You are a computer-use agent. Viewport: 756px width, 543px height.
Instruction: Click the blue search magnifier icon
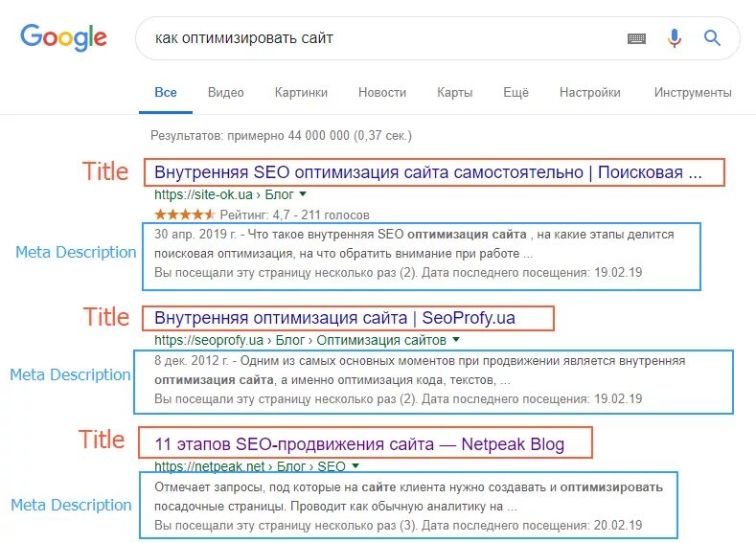pyautogui.click(x=712, y=37)
